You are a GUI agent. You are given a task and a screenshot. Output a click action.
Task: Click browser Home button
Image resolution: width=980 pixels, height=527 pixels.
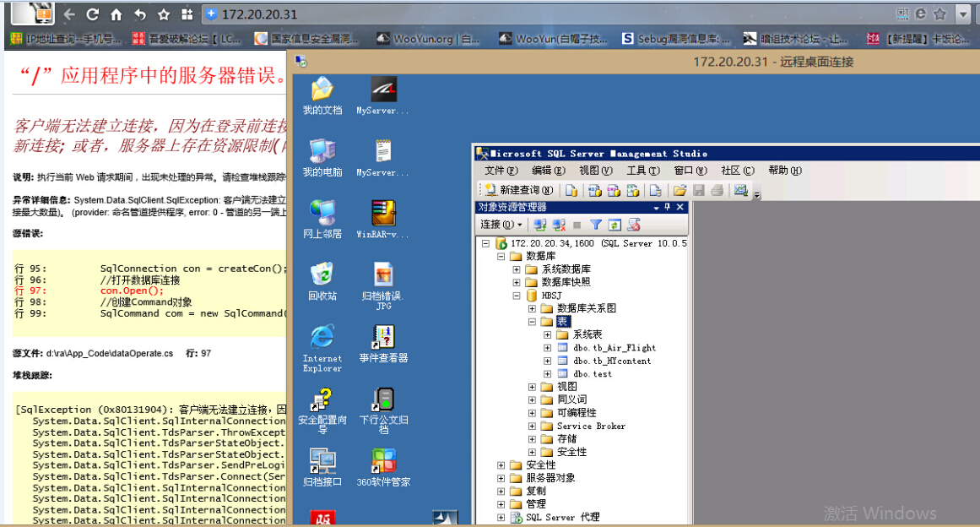tap(116, 14)
